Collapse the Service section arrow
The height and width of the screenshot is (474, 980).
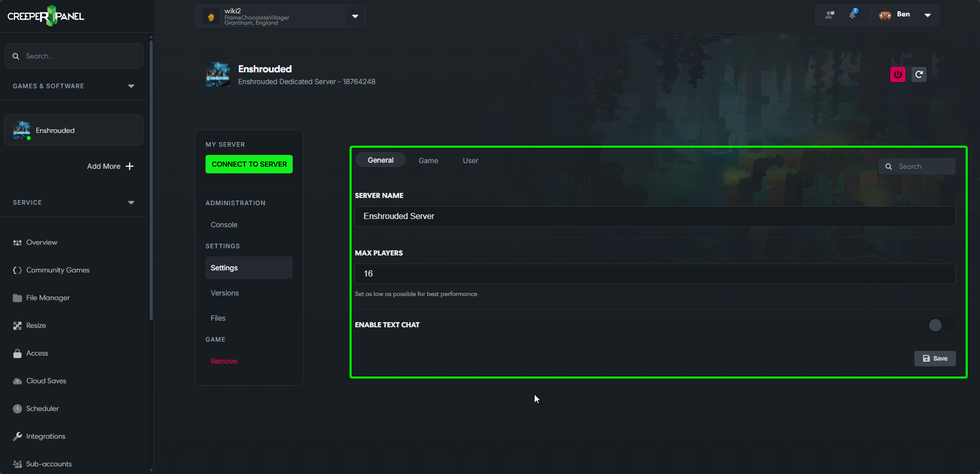tap(131, 203)
